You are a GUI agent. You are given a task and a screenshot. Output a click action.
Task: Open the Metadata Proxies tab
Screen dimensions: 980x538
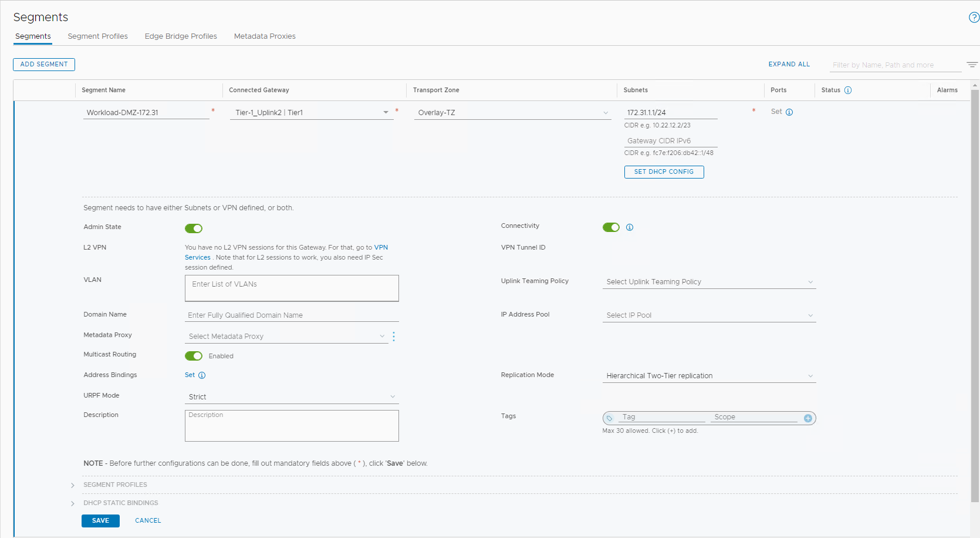click(265, 36)
